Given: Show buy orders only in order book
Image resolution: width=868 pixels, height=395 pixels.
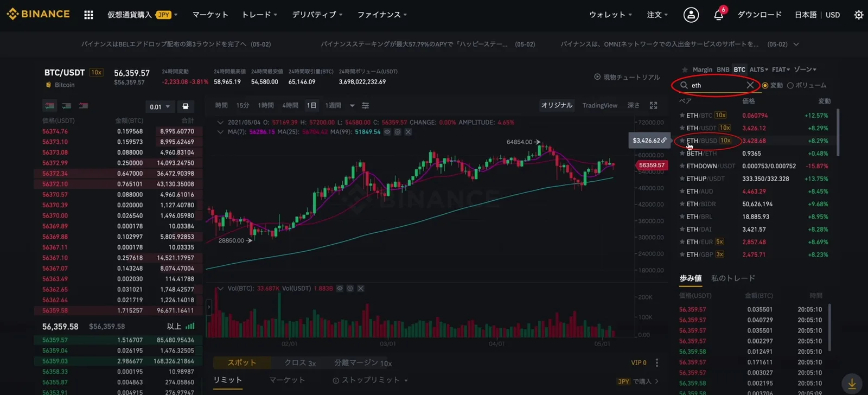Looking at the screenshot, I should click(67, 106).
